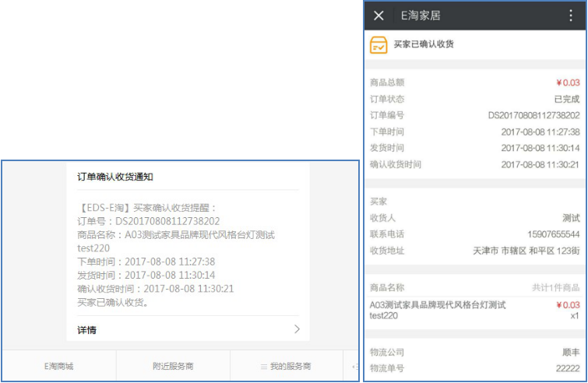Click the 下单时间 2017-08-08 11:27:38 value in details
Image resolution: width=588 pixels, height=383 pixels.
540,132
